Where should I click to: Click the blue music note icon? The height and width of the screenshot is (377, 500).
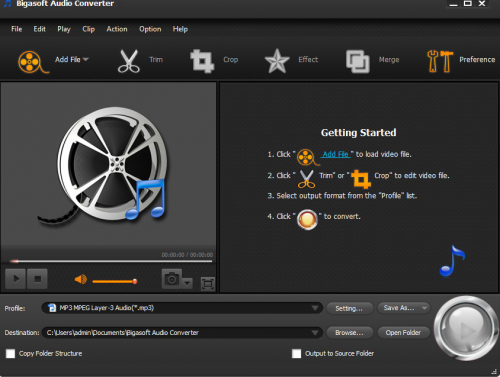[x=452, y=261]
